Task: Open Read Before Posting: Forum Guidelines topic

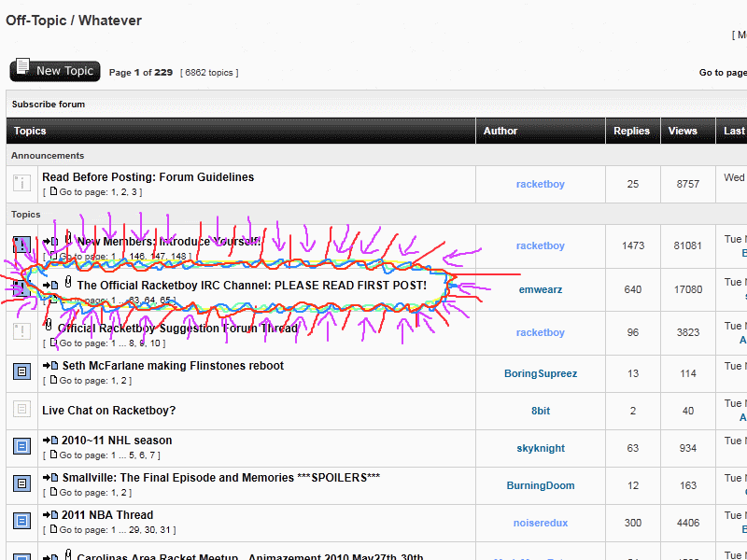Action: click(148, 177)
